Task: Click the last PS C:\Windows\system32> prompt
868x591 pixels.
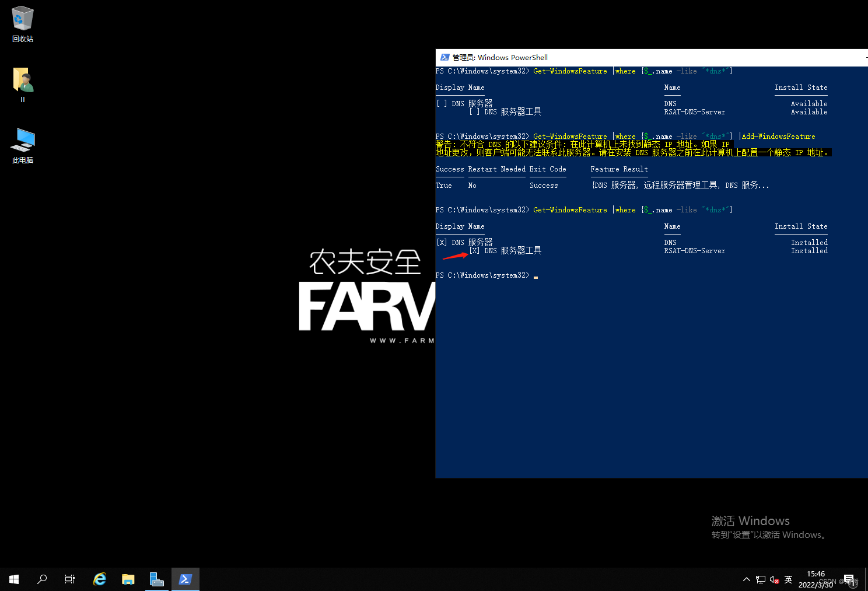Action: point(482,275)
